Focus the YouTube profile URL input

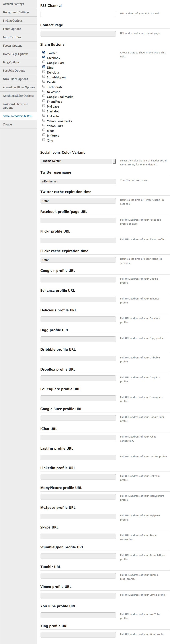pos(78,615)
